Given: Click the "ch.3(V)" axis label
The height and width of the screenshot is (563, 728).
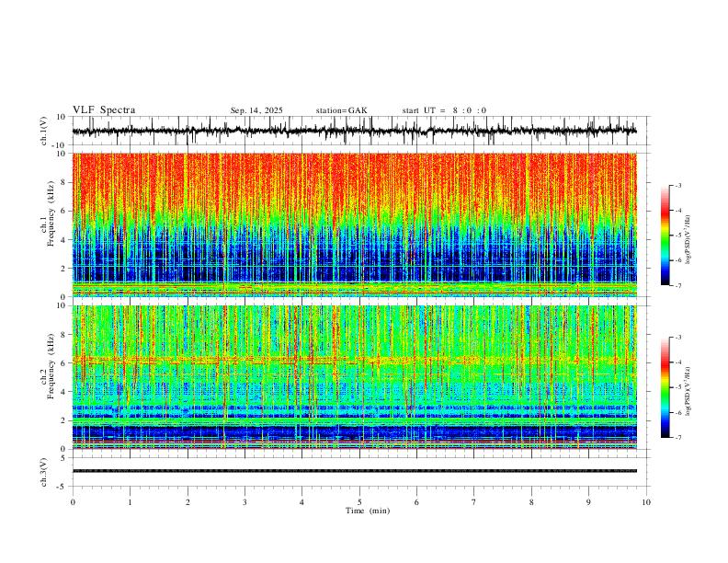Looking at the screenshot, I should coord(44,472).
